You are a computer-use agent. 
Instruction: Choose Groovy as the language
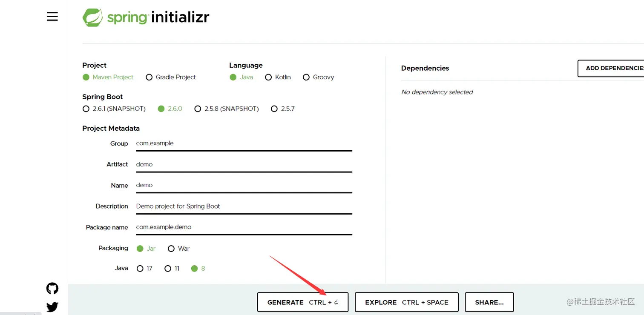point(318,77)
